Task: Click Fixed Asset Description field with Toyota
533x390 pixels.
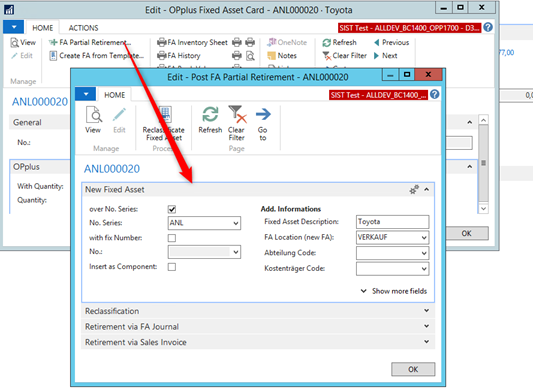Action: (x=392, y=222)
